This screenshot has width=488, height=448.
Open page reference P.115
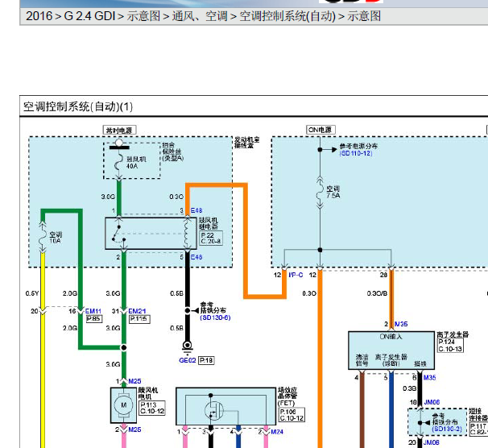tap(139, 319)
